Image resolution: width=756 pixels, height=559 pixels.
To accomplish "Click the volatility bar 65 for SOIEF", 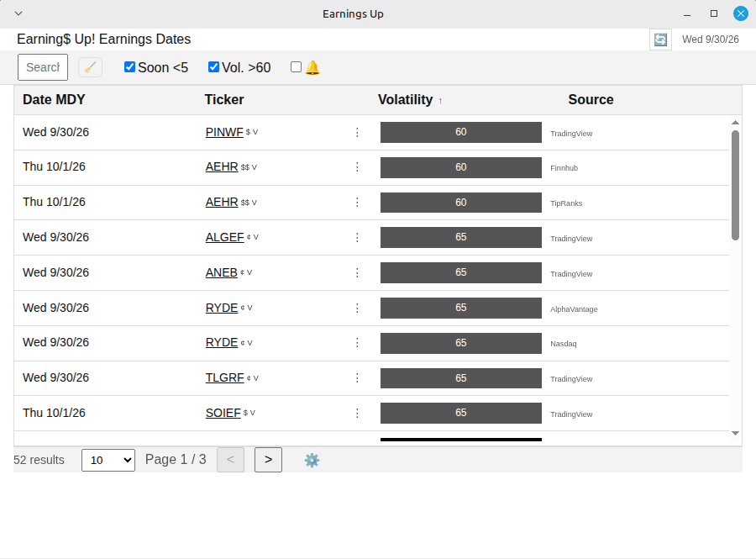I will click(x=461, y=413).
